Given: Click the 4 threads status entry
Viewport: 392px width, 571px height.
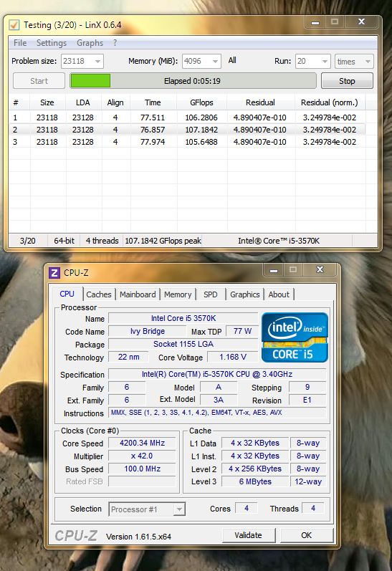Looking at the screenshot, I should 102,241.
